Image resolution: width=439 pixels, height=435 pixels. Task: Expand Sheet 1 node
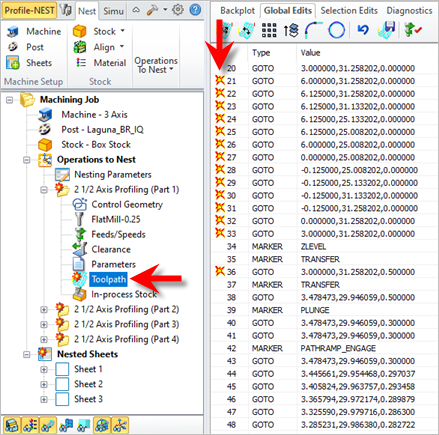click(x=44, y=370)
